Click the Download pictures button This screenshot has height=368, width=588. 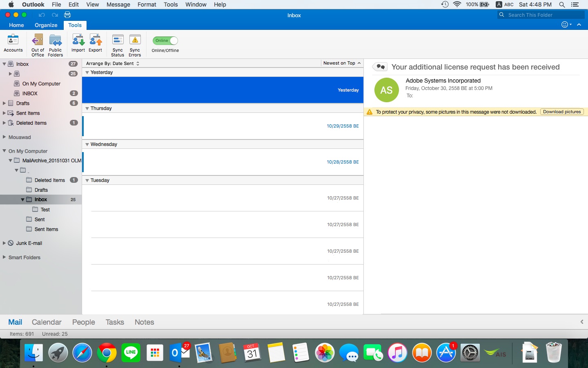(x=562, y=112)
